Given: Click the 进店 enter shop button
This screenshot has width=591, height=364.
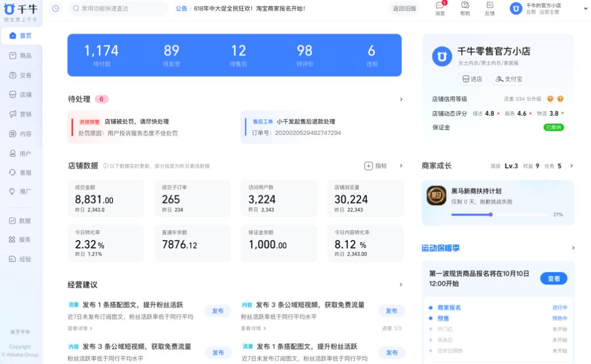Looking at the screenshot, I should point(472,79).
